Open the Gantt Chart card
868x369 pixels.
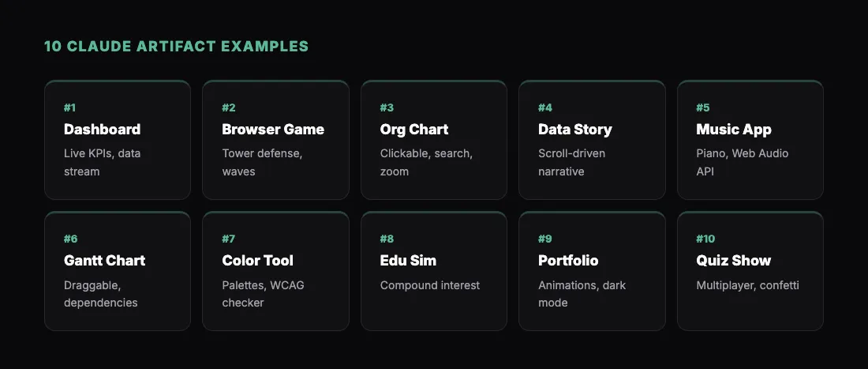(118, 271)
